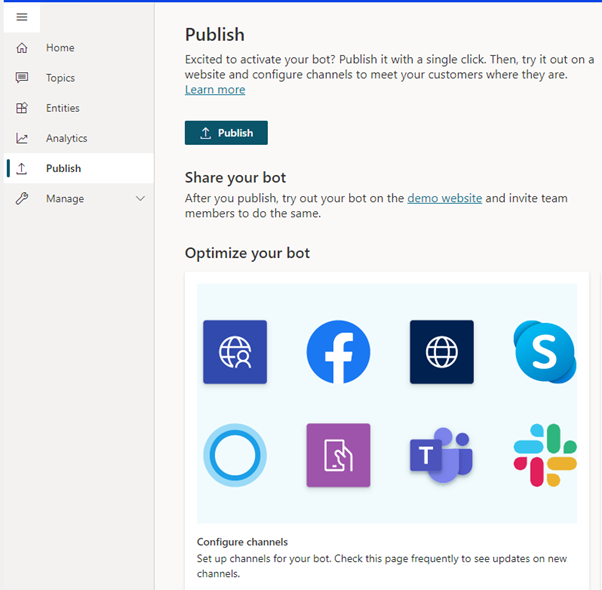The width and height of the screenshot is (602, 590).
Task: Select the Skype channel icon
Action: 545,352
